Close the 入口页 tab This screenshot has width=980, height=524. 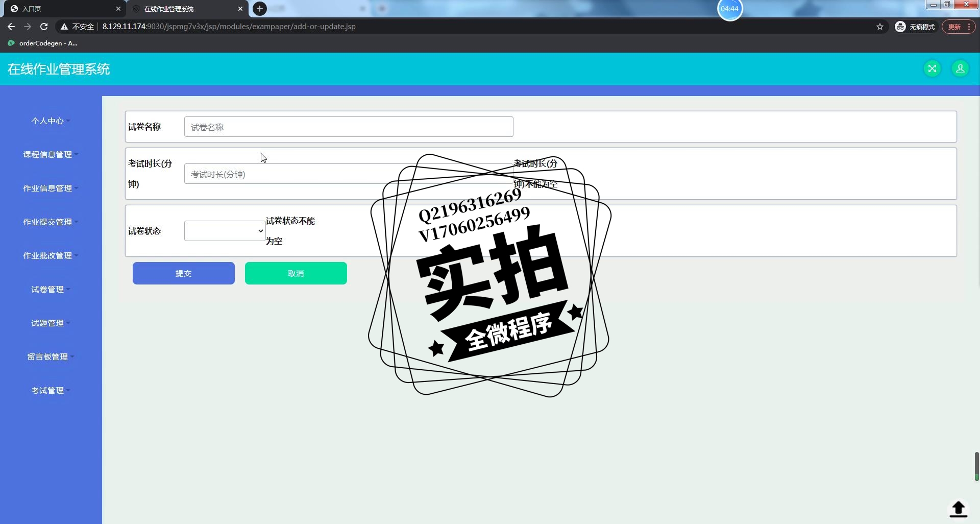coord(118,9)
